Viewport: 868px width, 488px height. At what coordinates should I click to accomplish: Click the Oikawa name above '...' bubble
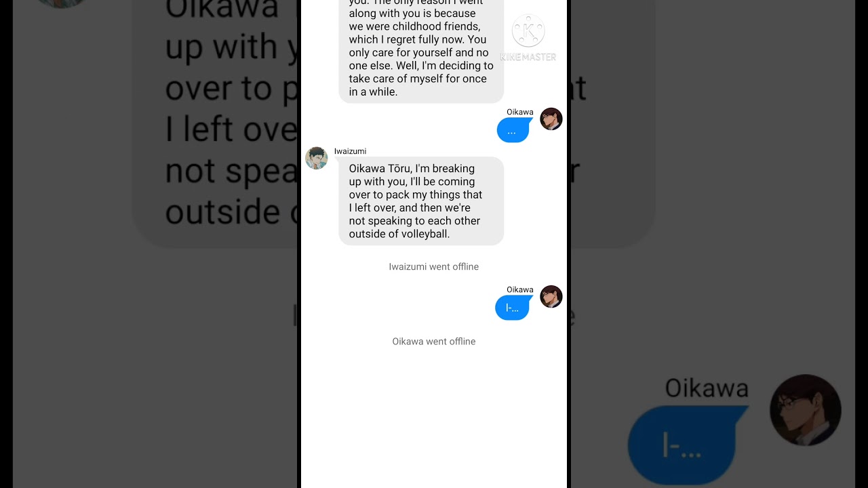[520, 112]
